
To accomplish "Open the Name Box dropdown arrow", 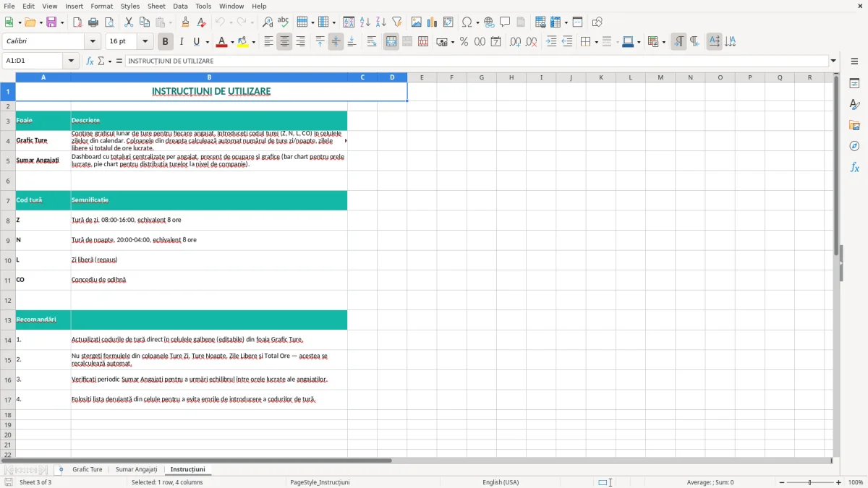I will [72, 61].
